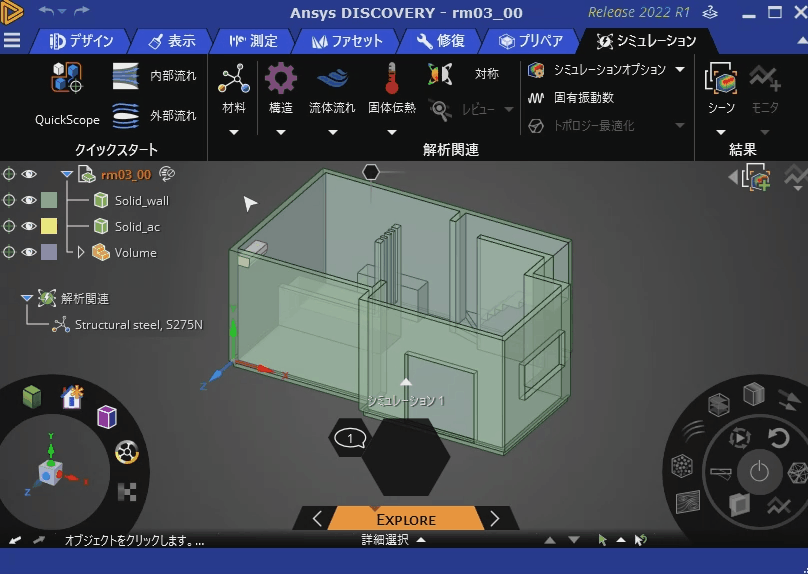
Task: Open the 固有振動数 modal analysis
Action: tap(571, 97)
